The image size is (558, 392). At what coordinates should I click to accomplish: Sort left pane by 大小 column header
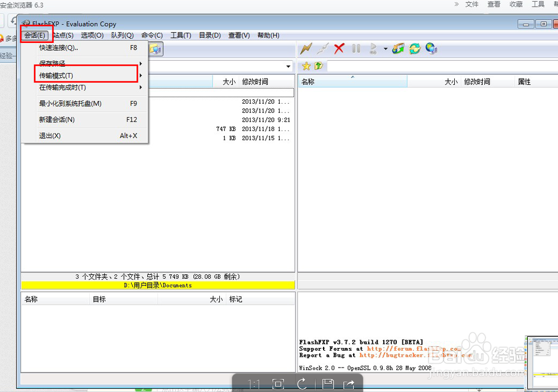coord(225,81)
